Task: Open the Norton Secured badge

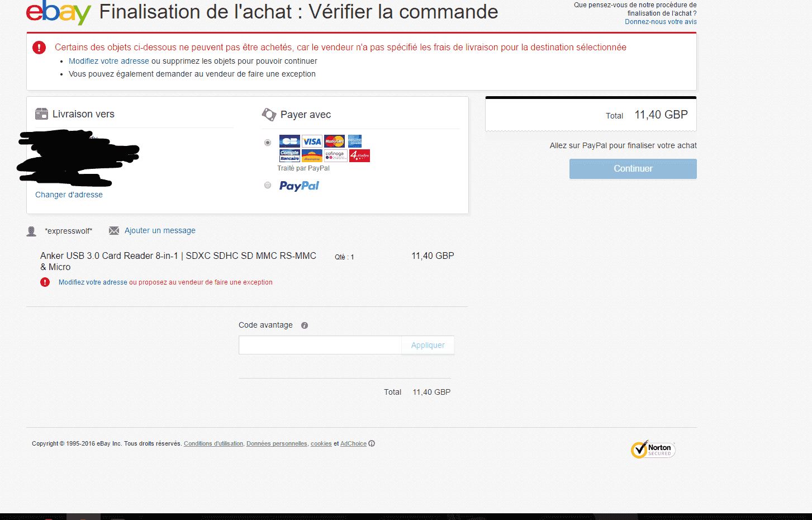Action: point(653,449)
